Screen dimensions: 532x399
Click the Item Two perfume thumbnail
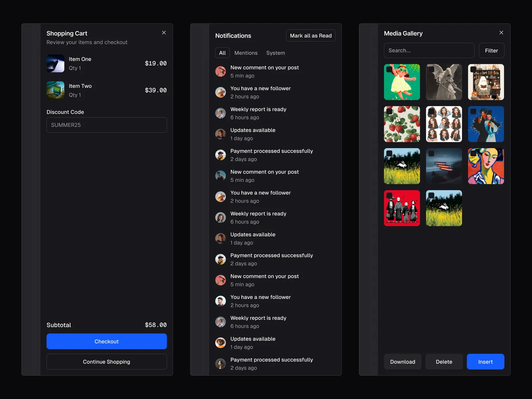coord(56,90)
